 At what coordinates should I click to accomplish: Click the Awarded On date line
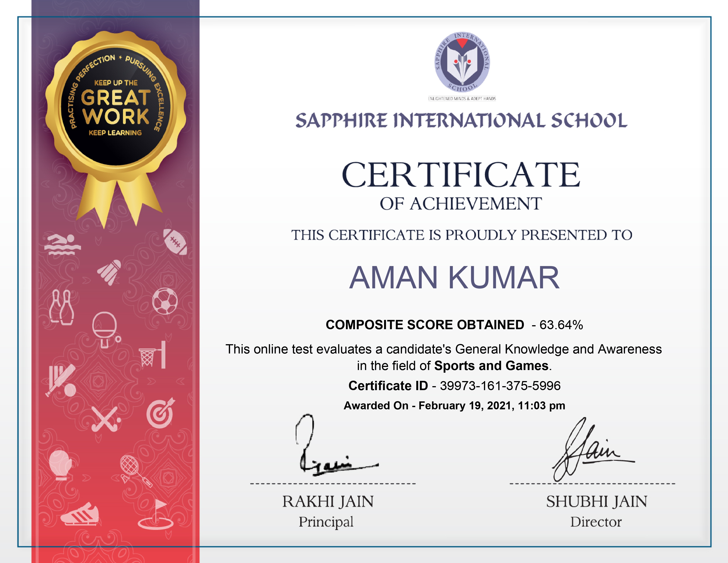(454, 406)
